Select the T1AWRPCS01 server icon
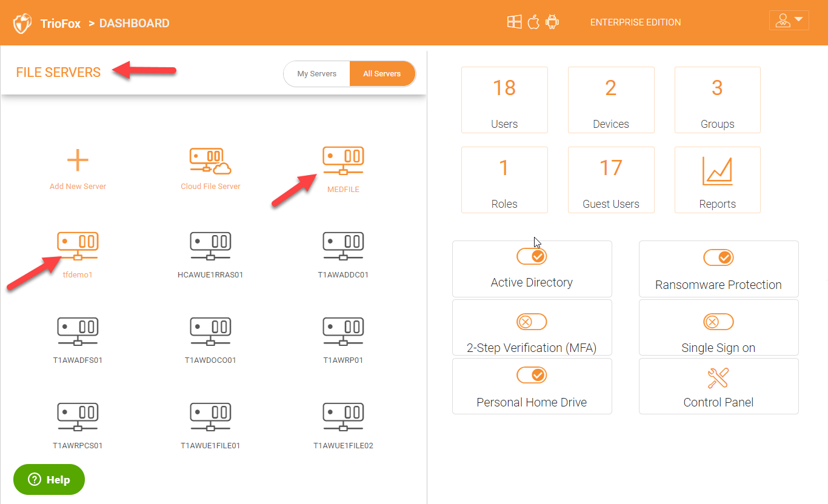 pos(78,418)
